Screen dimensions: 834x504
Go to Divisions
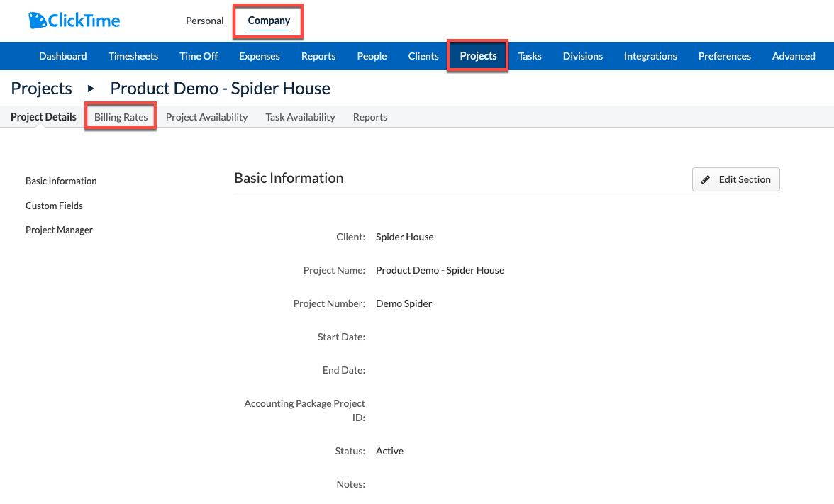[x=582, y=56]
